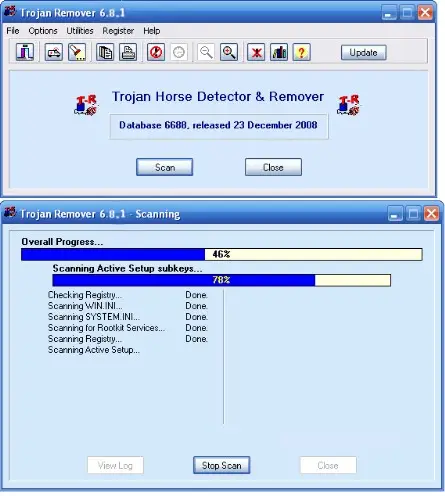This screenshot has height=496, width=445.
Task: Click the Stop Scan button
Action: click(x=222, y=465)
